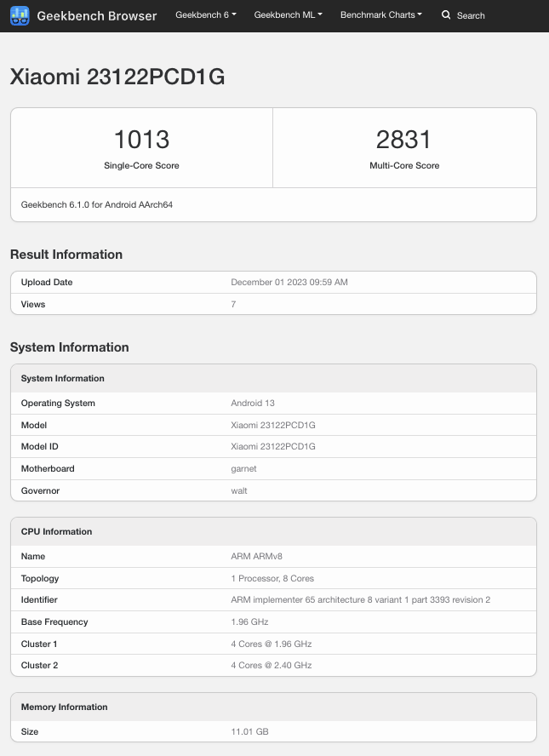Click the magnifying glass search icon

click(446, 15)
